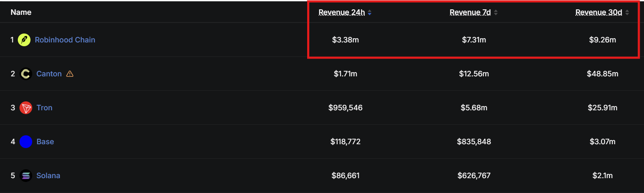Click rank number 3 in Tron row
The image size is (644, 193).
point(13,108)
